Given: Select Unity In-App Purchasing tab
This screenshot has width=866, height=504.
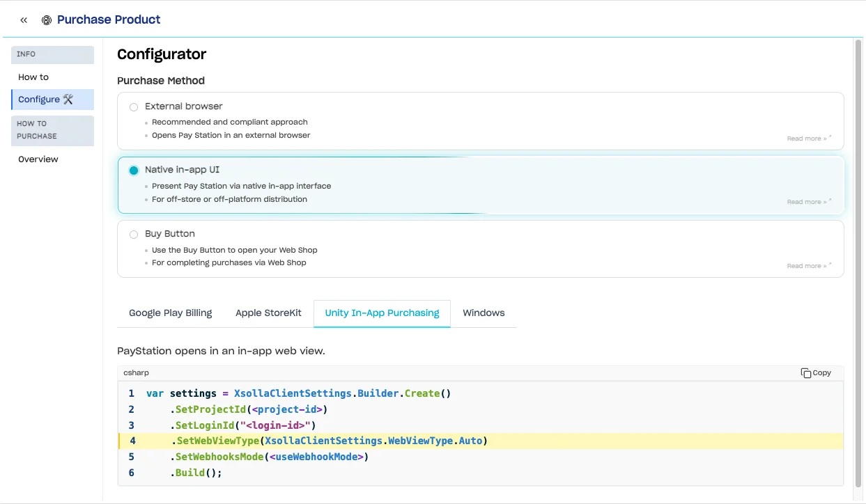Looking at the screenshot, I should click(x=382, y=313).
